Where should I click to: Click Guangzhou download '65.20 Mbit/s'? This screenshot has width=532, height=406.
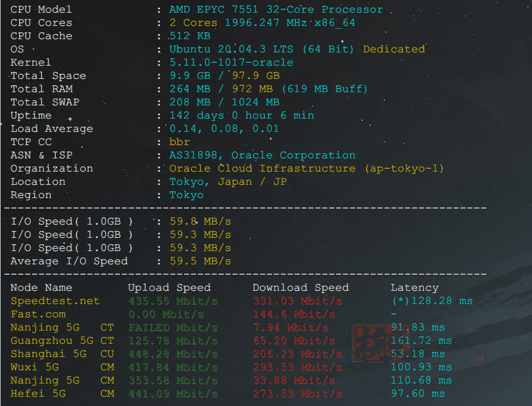coord(294,340)
